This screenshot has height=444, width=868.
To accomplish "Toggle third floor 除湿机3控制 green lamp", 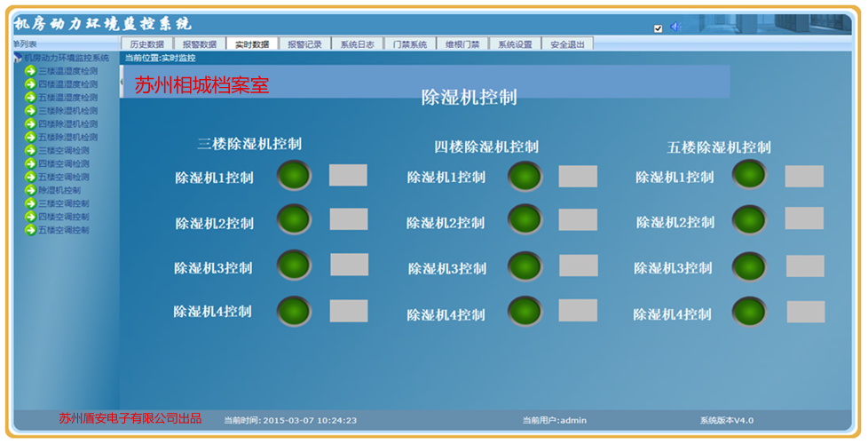I will click(x=294, y=266).
